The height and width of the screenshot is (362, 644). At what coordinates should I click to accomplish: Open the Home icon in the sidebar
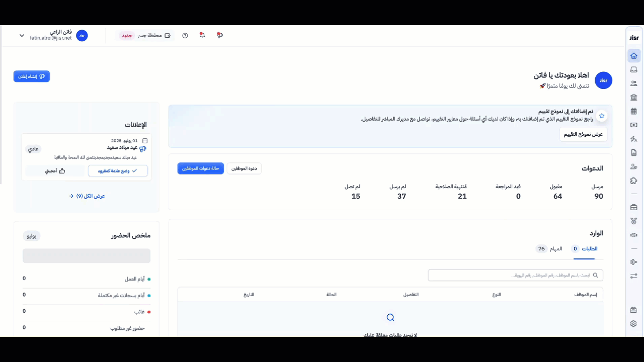click(x=633, y=56)
